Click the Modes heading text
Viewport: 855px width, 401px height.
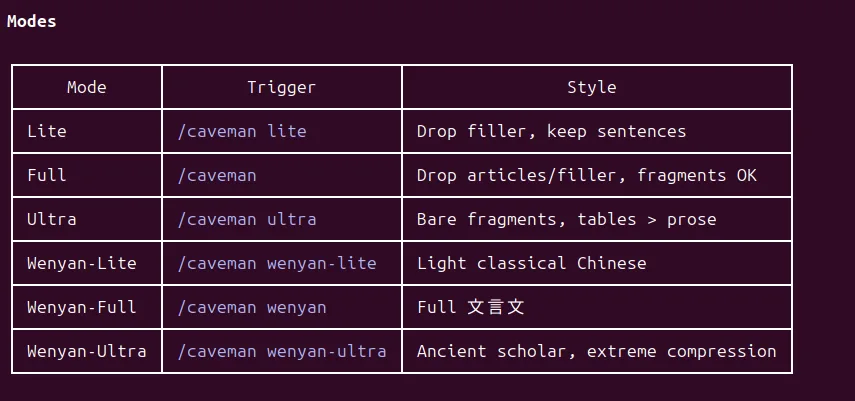click(x=32, y=21)
